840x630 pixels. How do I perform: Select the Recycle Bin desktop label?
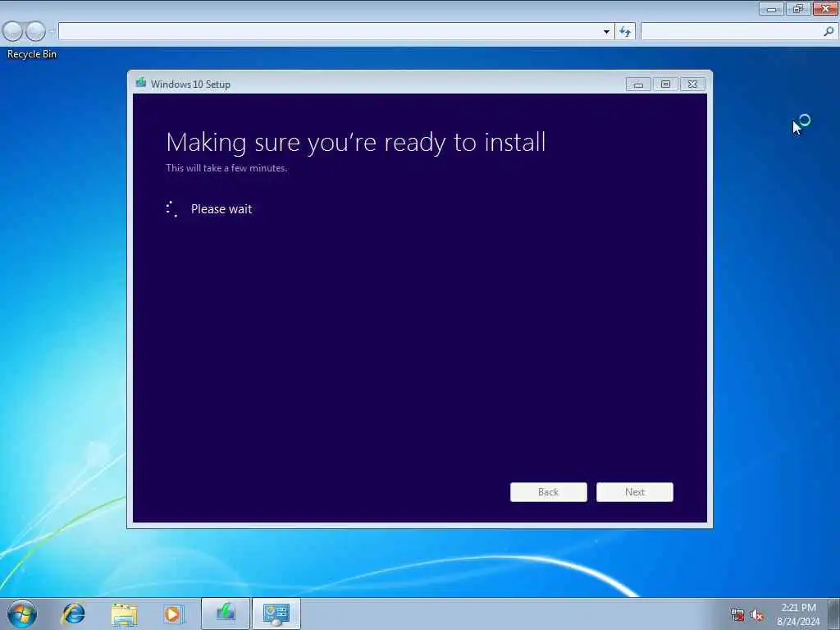coord(32,54)
